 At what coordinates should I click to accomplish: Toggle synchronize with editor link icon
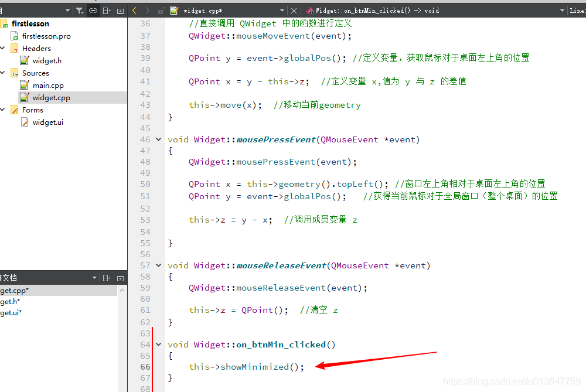(93, 11)
